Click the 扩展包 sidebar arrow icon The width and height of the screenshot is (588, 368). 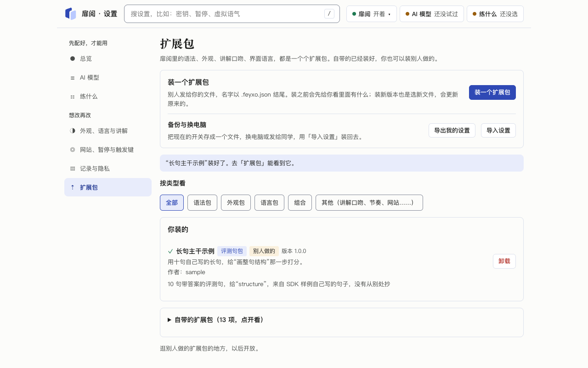[x=73, y=187]
